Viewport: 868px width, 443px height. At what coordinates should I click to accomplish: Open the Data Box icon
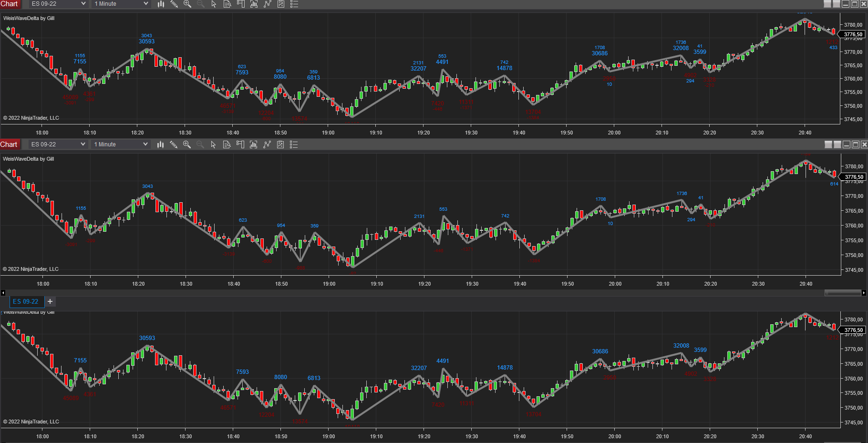[227, 4]
